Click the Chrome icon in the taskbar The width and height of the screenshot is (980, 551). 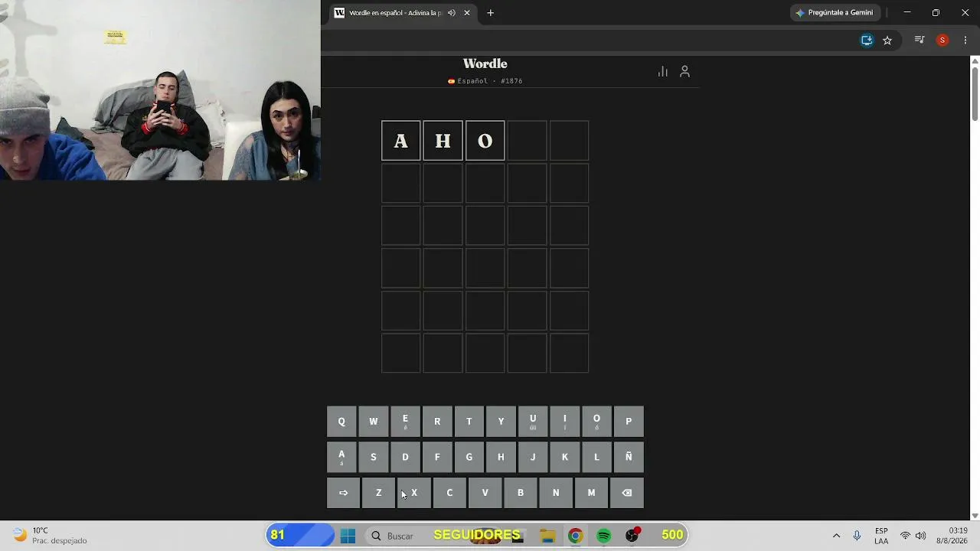click(x=575, y=536)
